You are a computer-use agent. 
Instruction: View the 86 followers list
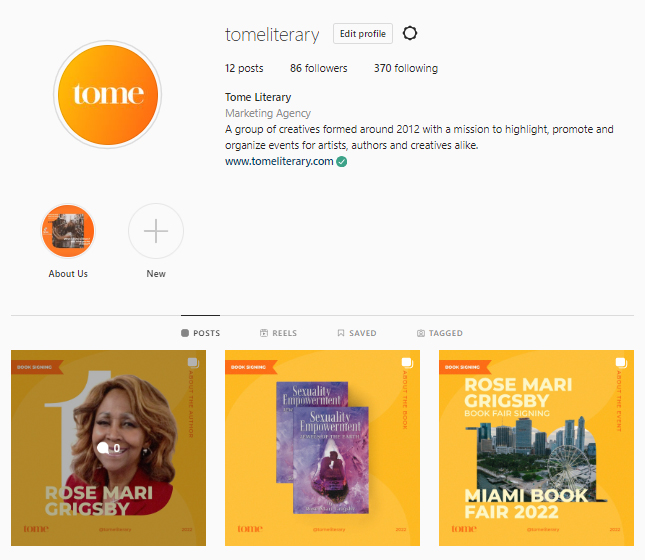[318, 68]
